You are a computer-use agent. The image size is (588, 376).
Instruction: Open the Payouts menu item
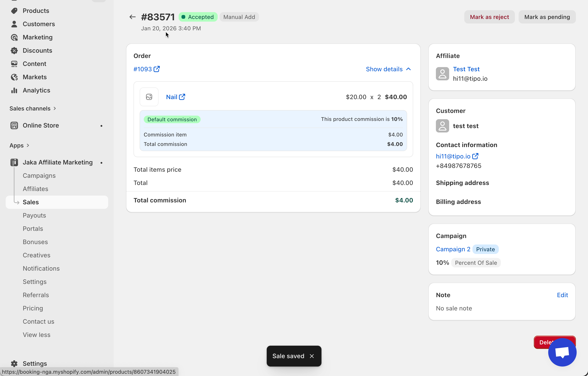click(x=34, y=215)
